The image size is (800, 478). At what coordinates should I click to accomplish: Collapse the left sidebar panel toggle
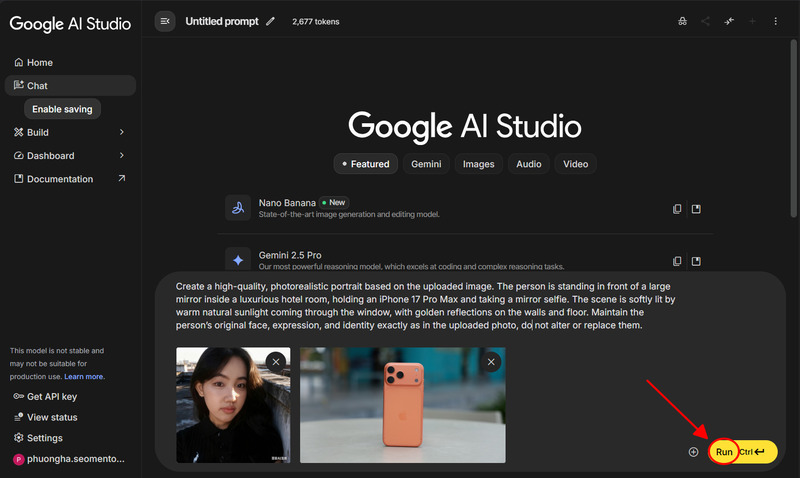click(x=165, y=21)
